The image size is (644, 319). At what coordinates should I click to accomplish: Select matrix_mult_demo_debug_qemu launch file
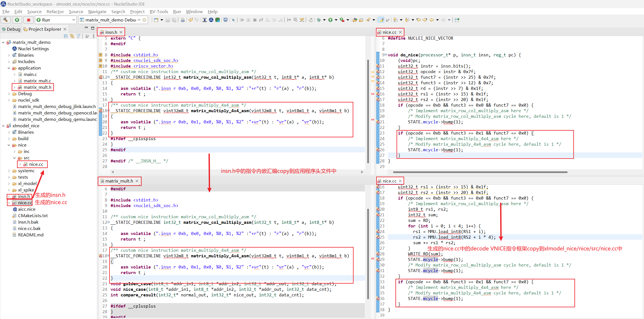point(54,119)
